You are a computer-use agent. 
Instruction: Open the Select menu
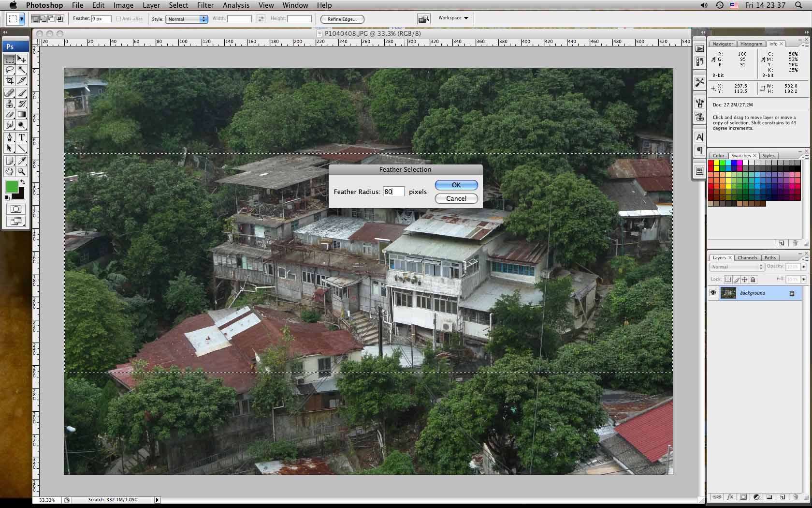[x=178, y=5]
